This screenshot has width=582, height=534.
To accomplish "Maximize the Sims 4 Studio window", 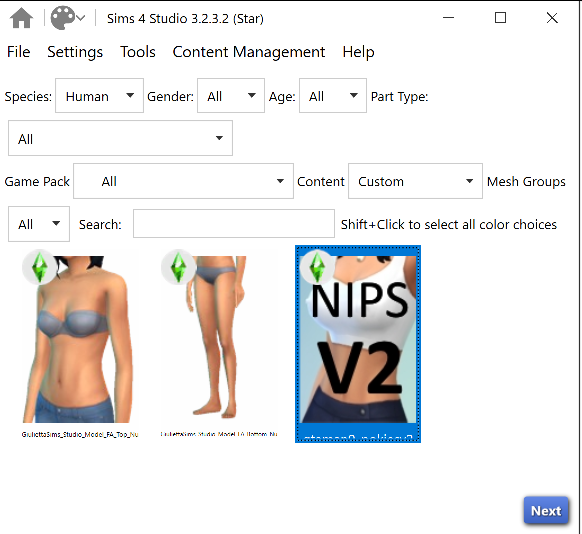I will click(x=500, y=17).
